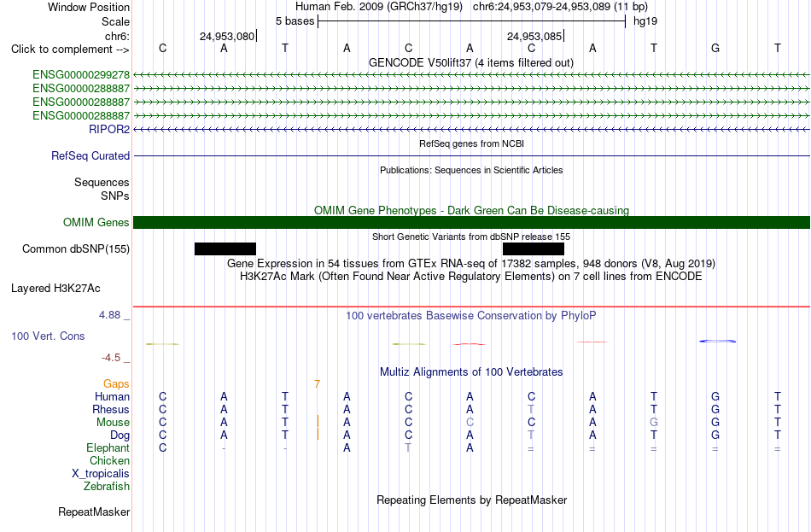Open the ENSG00000299278 gene label

[81, 74]
